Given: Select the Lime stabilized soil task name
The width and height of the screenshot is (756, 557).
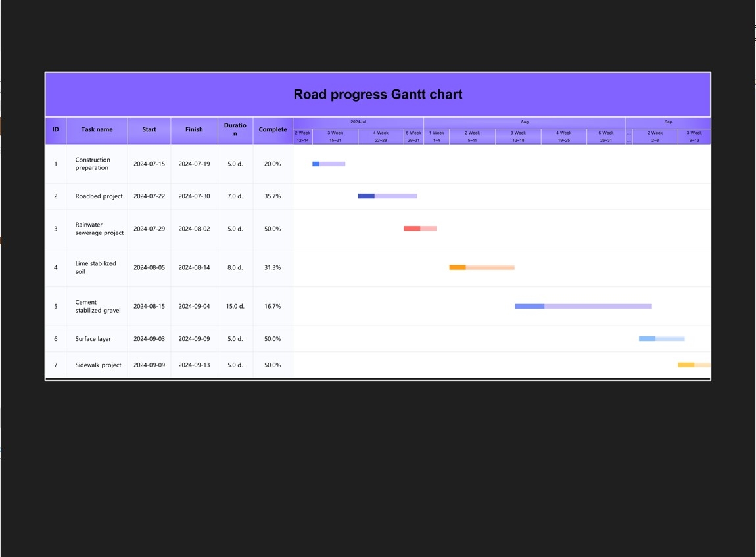Looking at the screenshot, I should (x=95, y=267).
